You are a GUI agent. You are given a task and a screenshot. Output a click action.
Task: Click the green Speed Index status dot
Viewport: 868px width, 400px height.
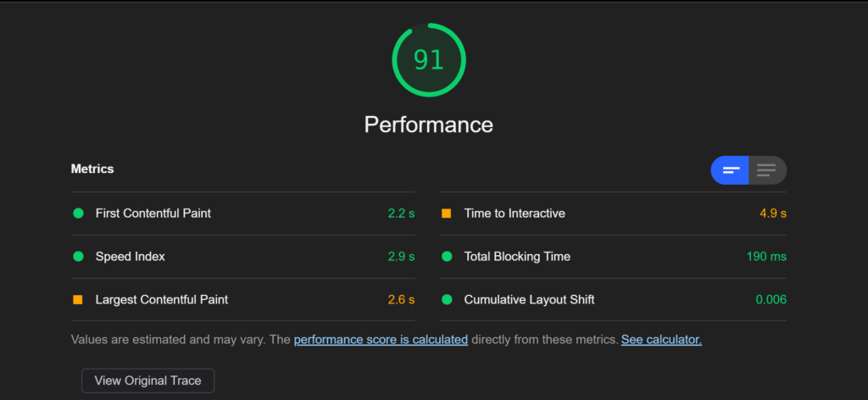pos(78,256)
